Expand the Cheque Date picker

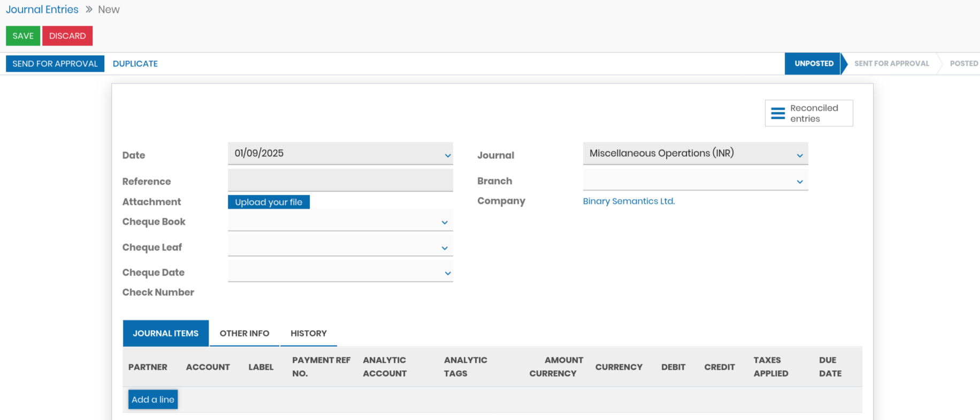pyautogui.click(x=448, y=273)
